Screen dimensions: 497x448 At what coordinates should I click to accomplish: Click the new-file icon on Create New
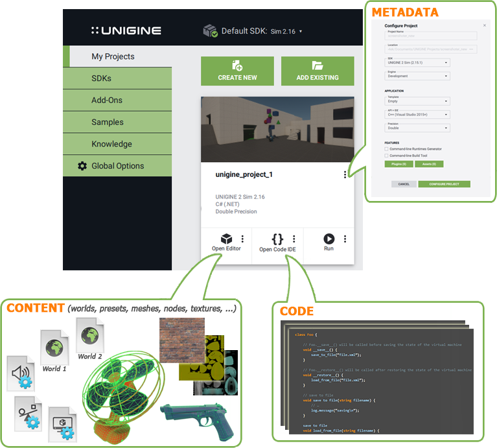(237, 65)
